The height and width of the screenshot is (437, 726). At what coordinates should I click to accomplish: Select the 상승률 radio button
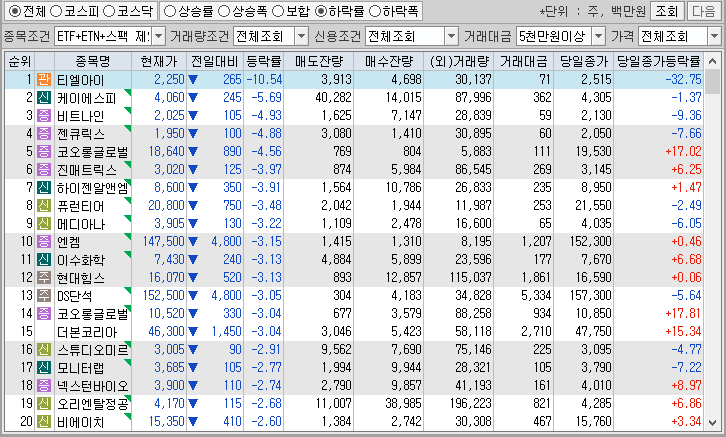pos(170,11)
